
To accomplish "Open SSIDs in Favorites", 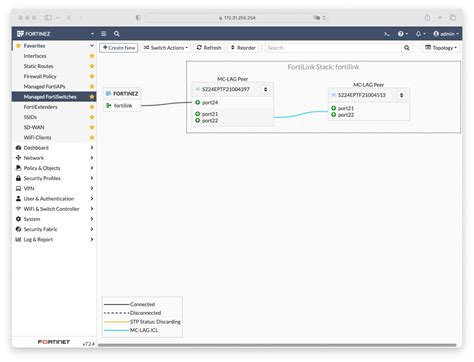I will pyautogui.click(x=30, y=117).
